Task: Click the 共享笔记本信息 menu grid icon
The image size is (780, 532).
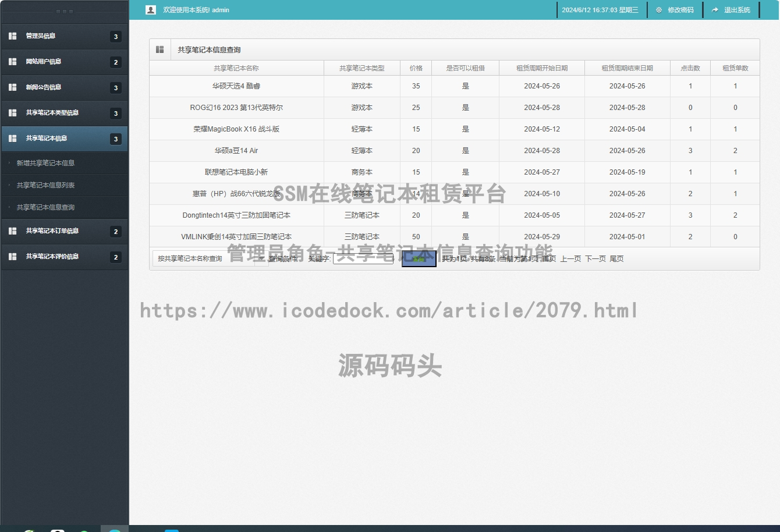Action: [x=13, y=139]
